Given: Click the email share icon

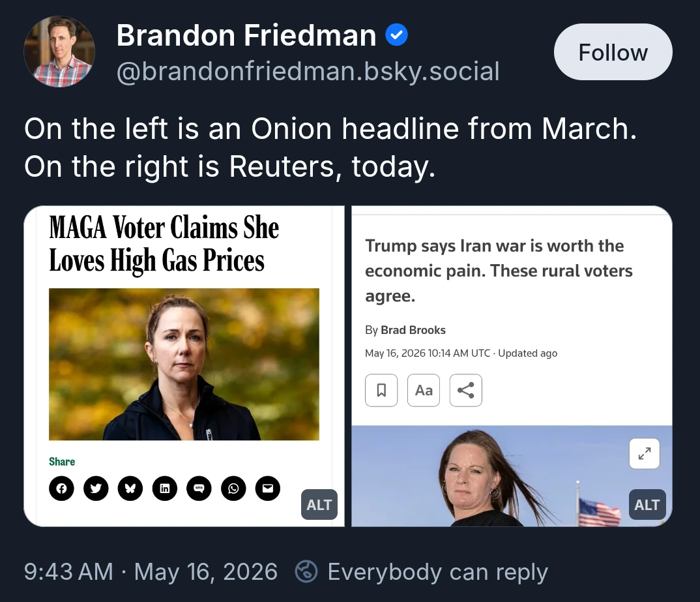Looking at the screenshot, I should (268, 488).
